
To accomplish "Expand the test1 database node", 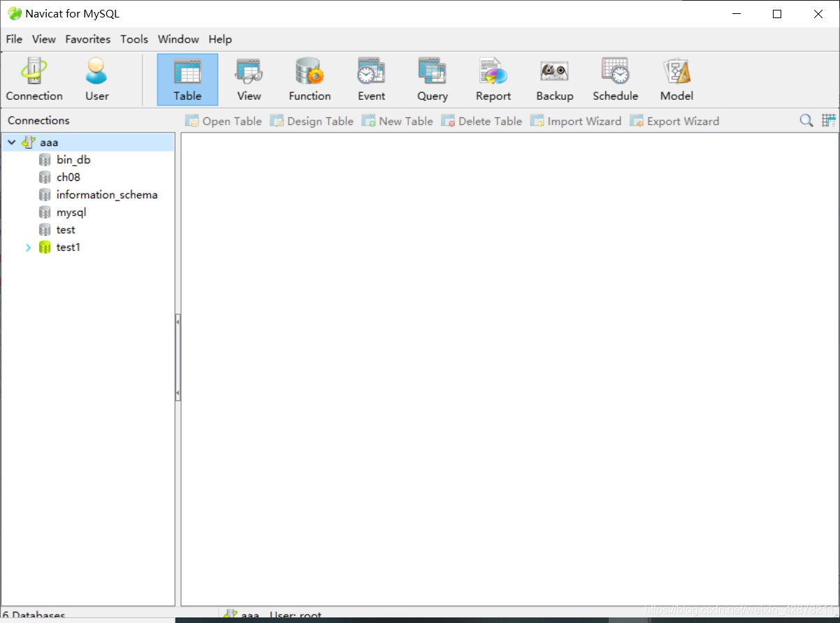I will (x=28, y=247).
